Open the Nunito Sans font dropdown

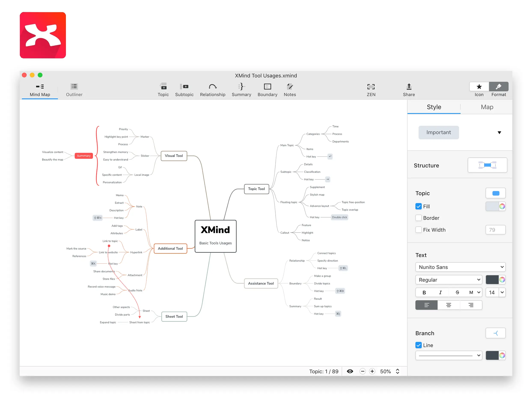point(460,267)
